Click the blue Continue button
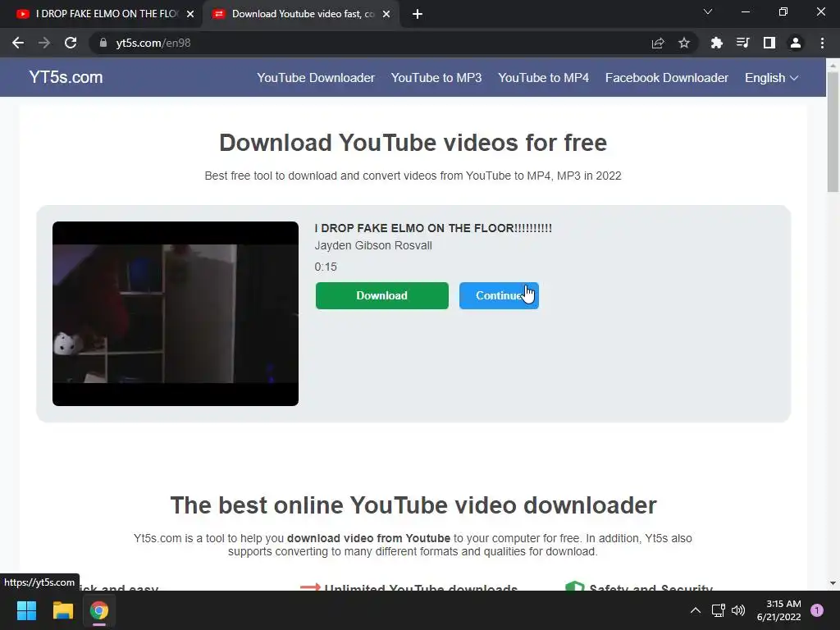The height and width of the screenshot is (630, 840). (499, 295)
